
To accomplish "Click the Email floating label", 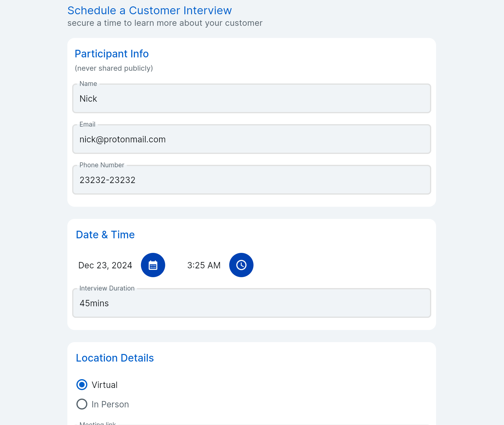I will [87, 124].
